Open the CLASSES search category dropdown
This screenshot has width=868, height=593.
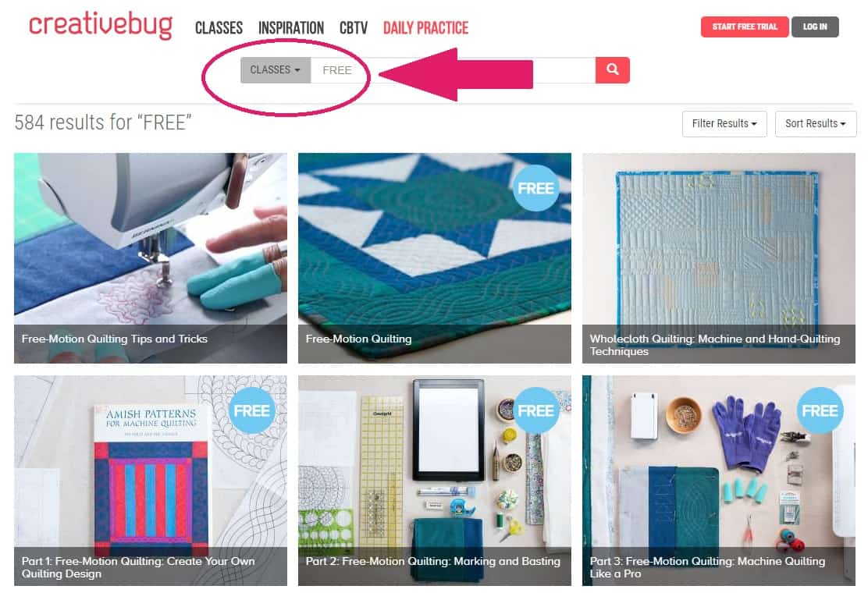[x=275, y=69]
